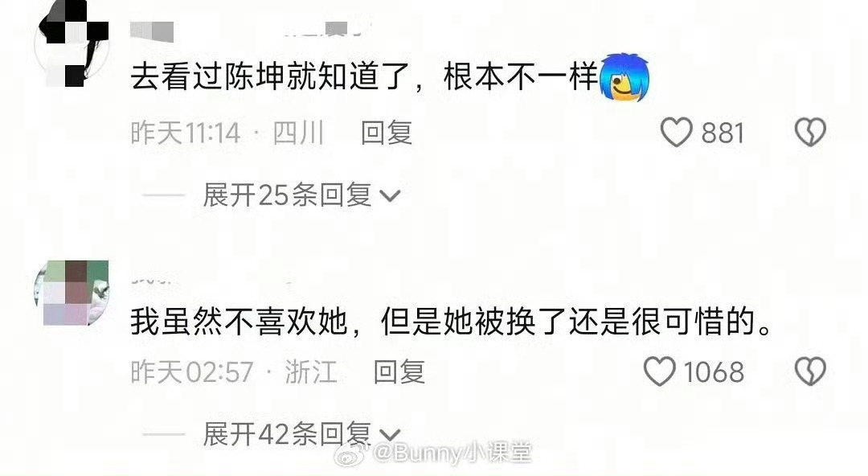Expand 25 replies under first comment
Screen dimensions: 868x476
pos(301,195)
